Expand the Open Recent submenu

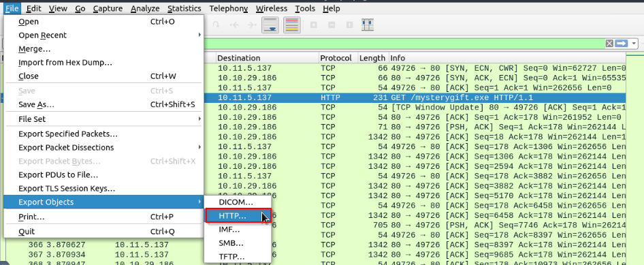pos(103,35)
